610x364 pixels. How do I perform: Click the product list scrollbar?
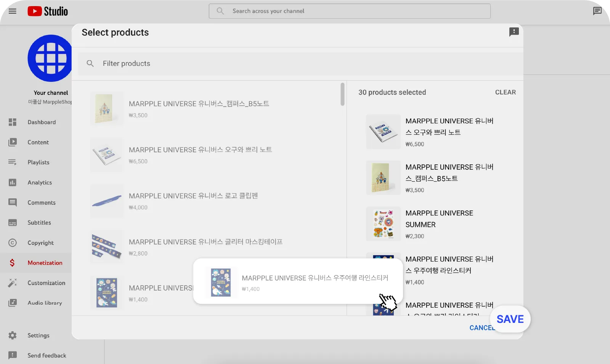[x=342, y=94]
